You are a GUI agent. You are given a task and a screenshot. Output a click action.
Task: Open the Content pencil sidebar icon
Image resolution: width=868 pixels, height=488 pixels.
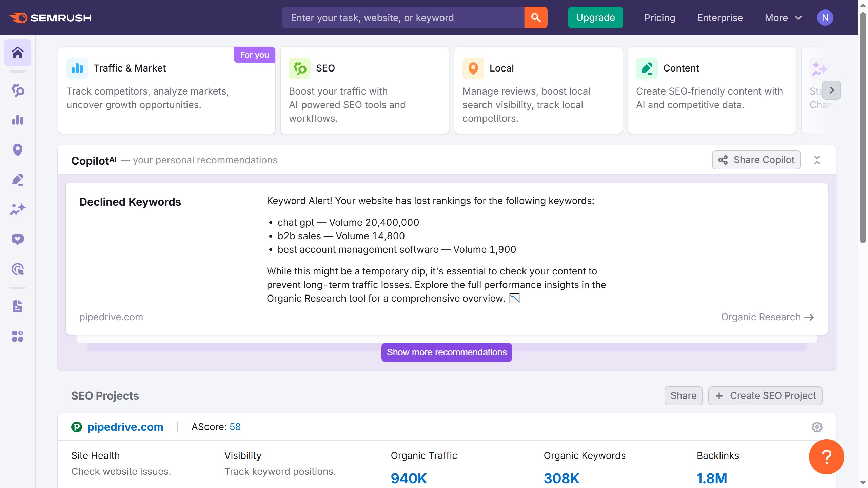18,180
